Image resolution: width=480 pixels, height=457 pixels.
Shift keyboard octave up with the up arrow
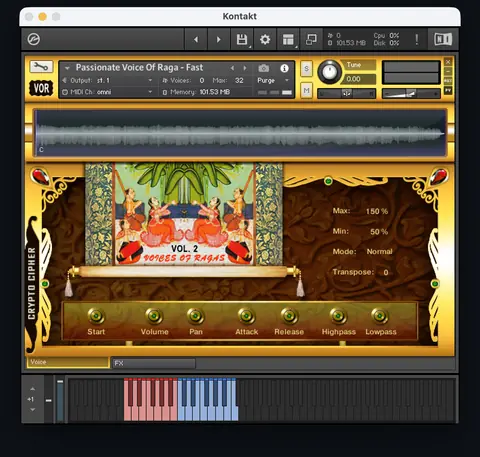click(32, 389)
